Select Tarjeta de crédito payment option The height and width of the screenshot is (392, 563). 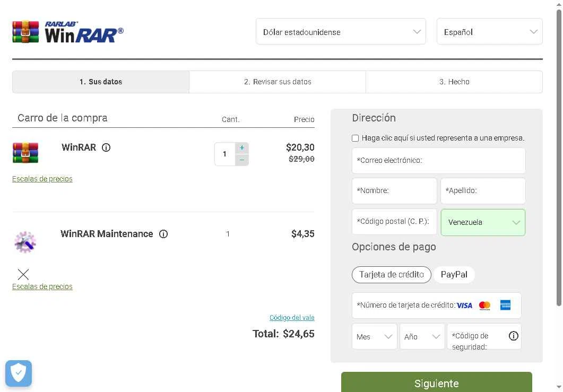pyautogui.click(x=391, y=274)
